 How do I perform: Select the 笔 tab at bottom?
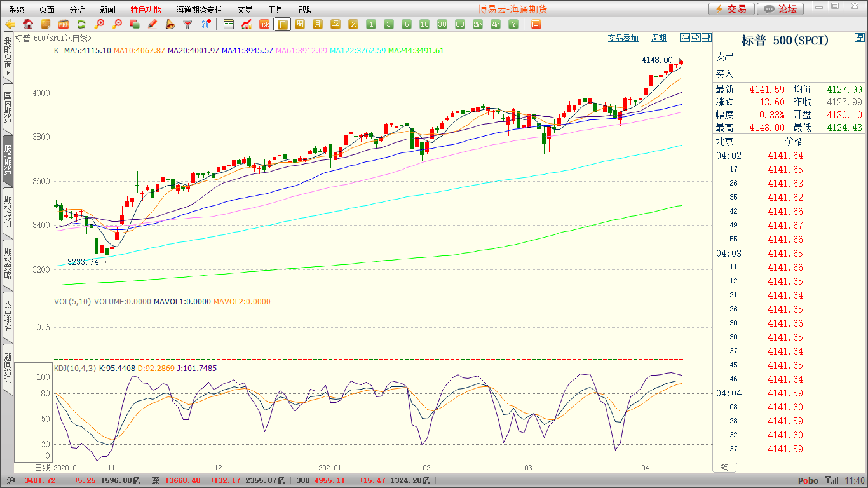[724, 468]
